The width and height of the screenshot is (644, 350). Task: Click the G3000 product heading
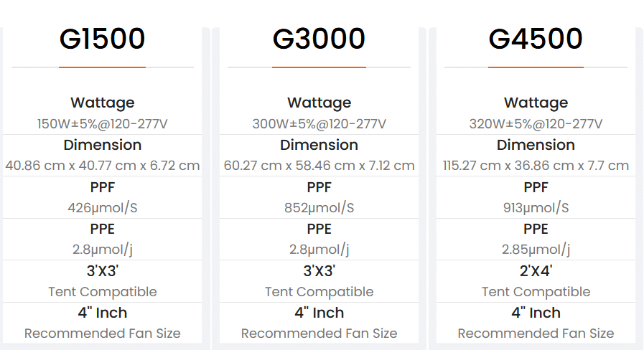pos(319,39)
